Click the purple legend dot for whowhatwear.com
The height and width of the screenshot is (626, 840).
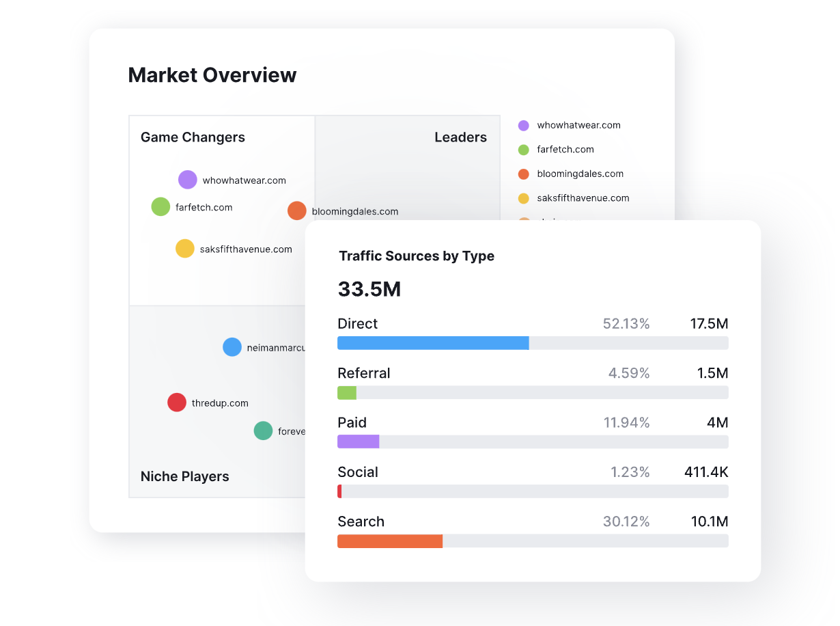pyautogui.click(x=524, y=126)
